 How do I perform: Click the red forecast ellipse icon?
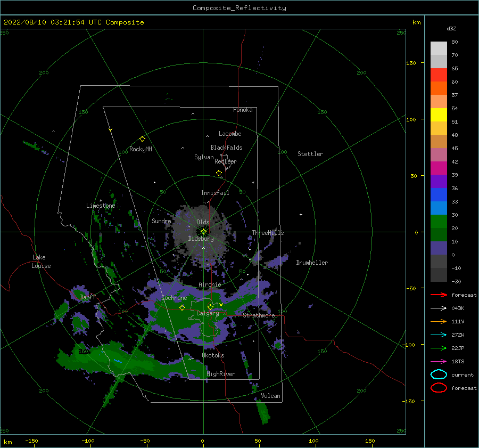(x=439, y=388)
